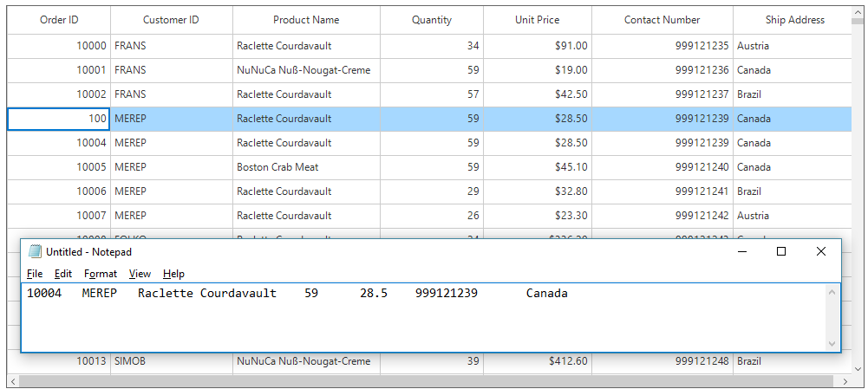Image resolution: width=868 pixels, height=389 pixels.
Task: Click contact number 999121241 cell
Action: tap(662, 191)
